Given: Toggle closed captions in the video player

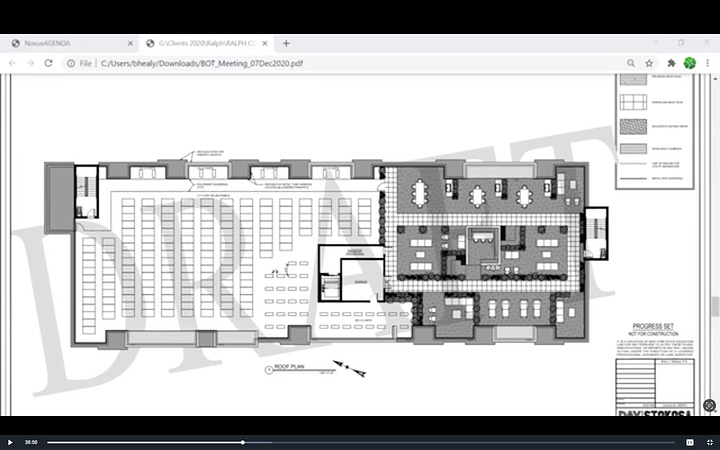Looking at the screenshot, I should coord(690,442).
